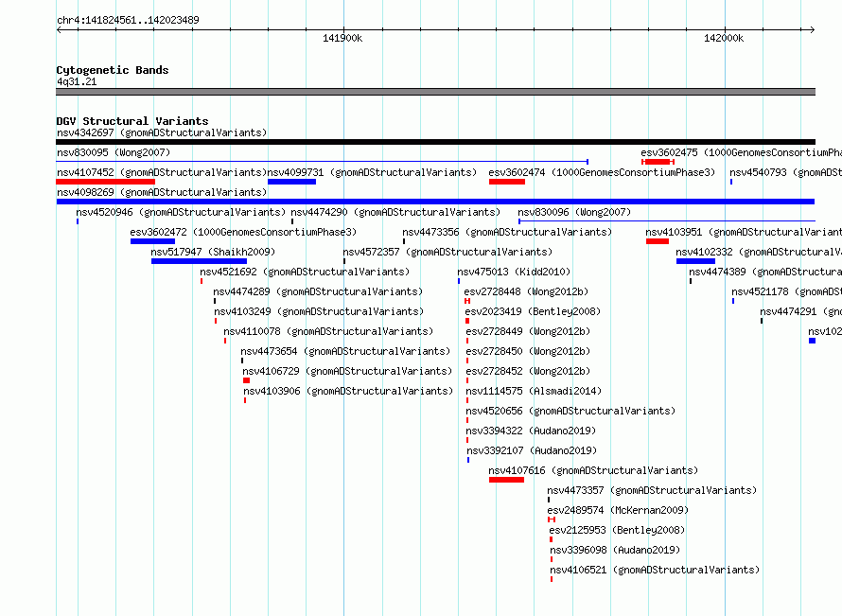
Task: Open nsv4106521 variant label
Action: pyautogui.click(x=655, y=570)
